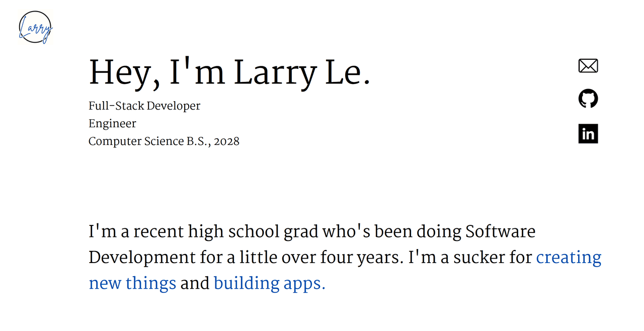Click the word "and" between the links

click(195, 283)
